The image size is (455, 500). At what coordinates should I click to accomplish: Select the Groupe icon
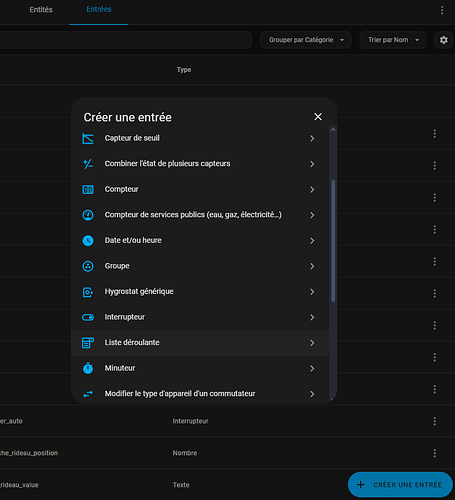pyautogui.click(x=88, y=266)
